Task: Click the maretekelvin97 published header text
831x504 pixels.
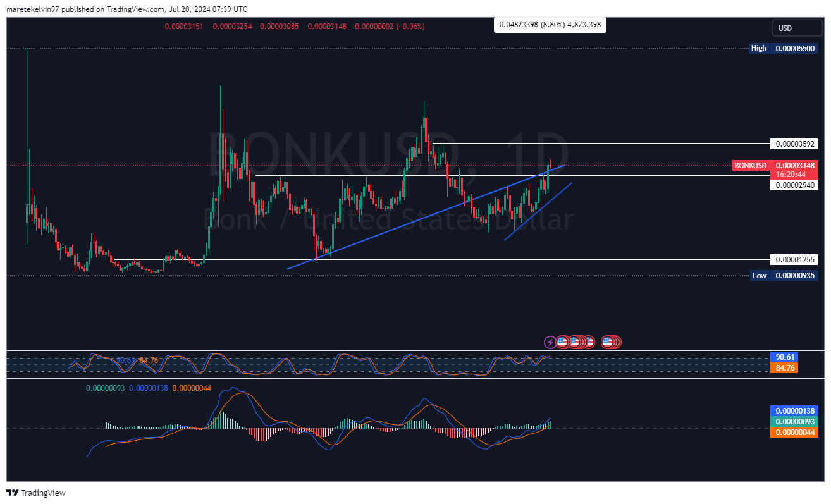Action: (127, 9)
